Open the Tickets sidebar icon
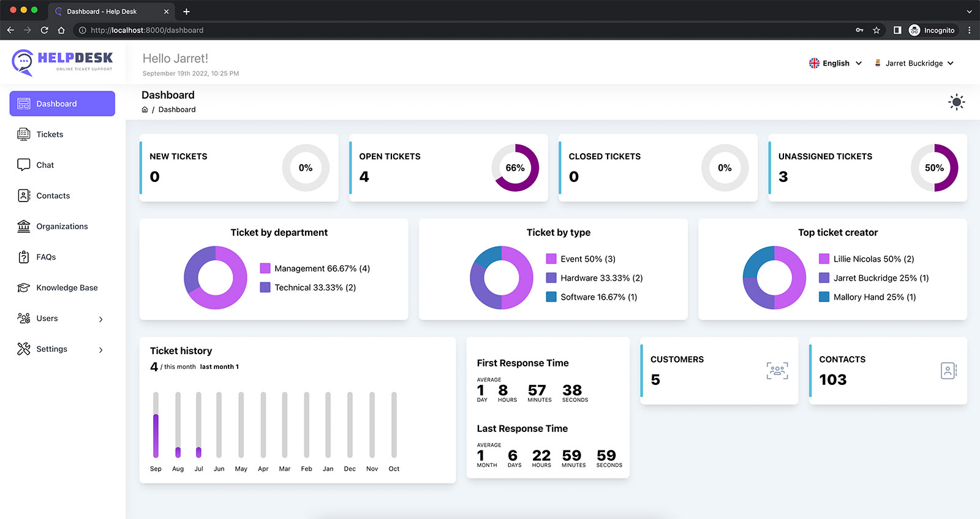Viewport: 980px width, 519px height. 23,134
